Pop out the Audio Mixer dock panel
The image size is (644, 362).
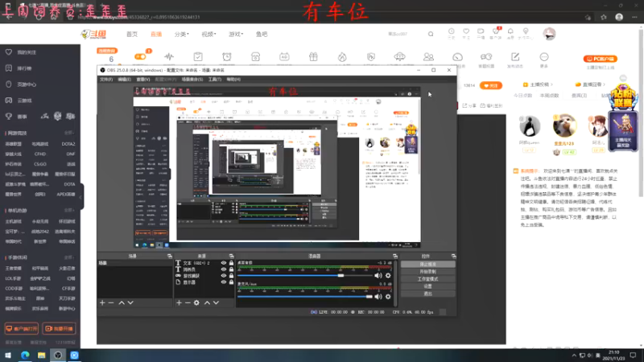[395, 256]
